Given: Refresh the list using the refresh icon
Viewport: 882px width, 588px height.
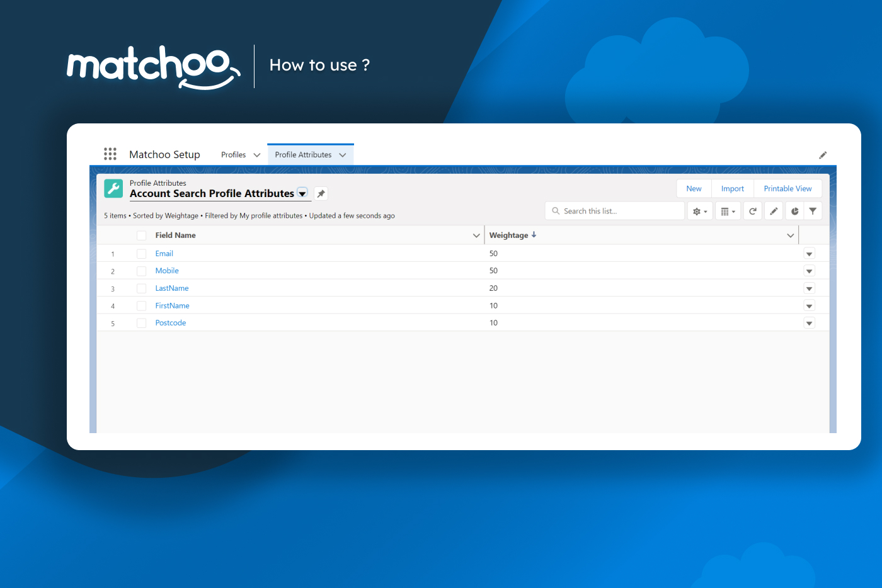Looking at the screenshot, I should pos(752,210).
